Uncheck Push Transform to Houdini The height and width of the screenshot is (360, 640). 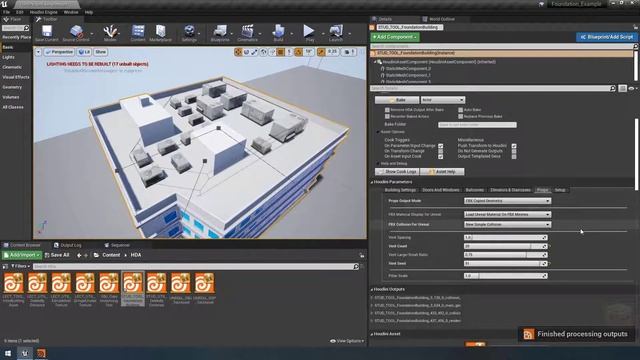coord(514,146)
